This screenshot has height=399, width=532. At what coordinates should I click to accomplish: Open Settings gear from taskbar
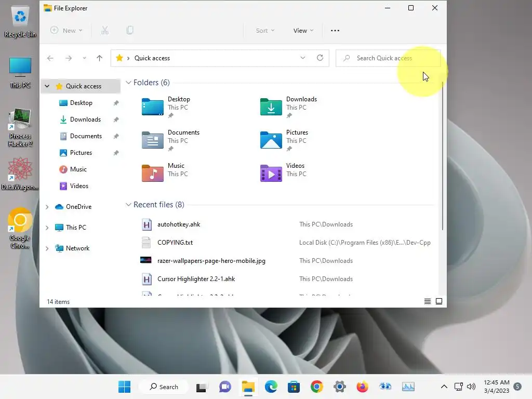click(339, 387)
